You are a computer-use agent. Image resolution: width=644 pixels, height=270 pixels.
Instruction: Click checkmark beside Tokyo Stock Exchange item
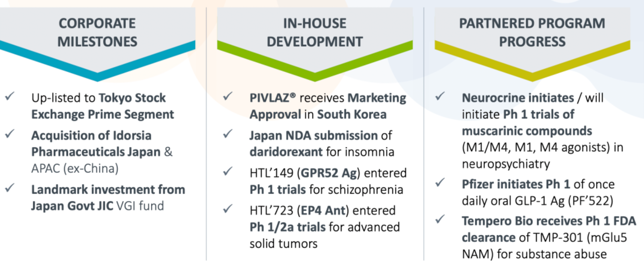[x=10, y=96]
